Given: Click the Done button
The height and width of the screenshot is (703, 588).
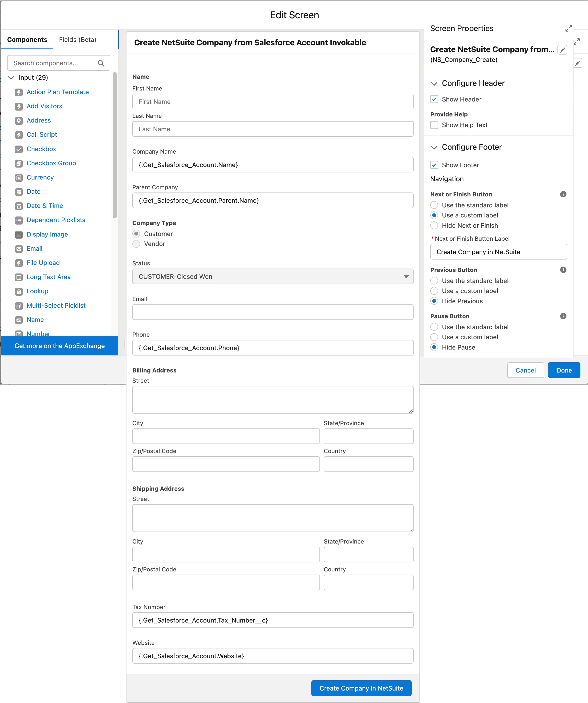Looking at the screenshot, I should click(x=564, y=370).
